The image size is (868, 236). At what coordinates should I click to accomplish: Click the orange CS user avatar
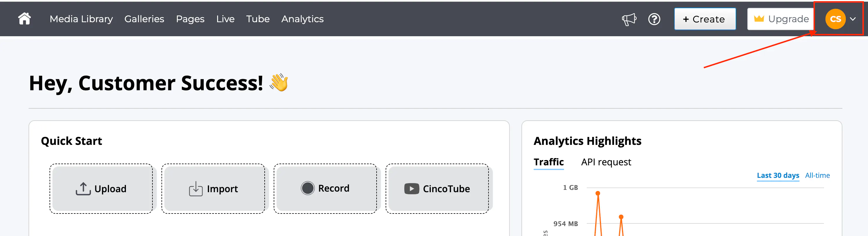835,19
